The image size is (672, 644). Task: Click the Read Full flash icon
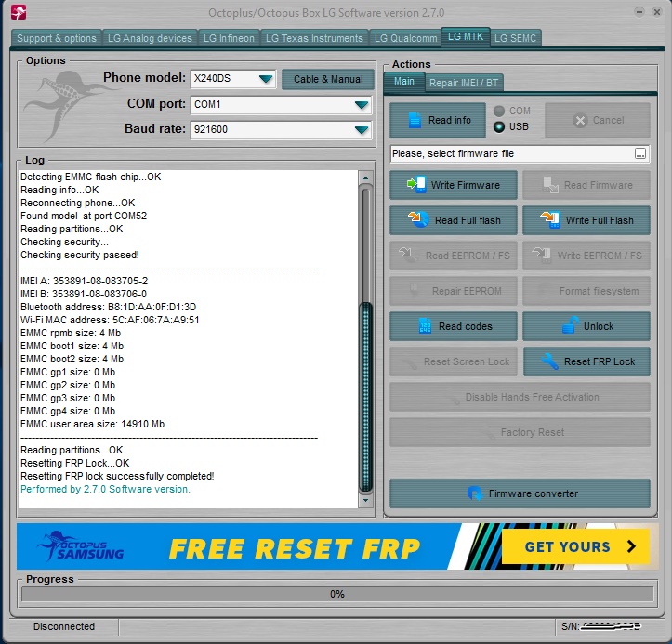click(x=418, y=219)
